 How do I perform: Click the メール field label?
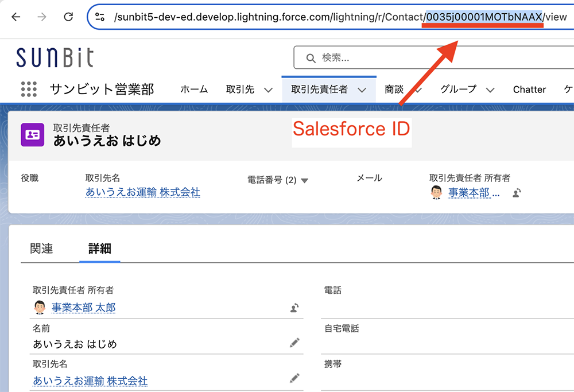369,178
